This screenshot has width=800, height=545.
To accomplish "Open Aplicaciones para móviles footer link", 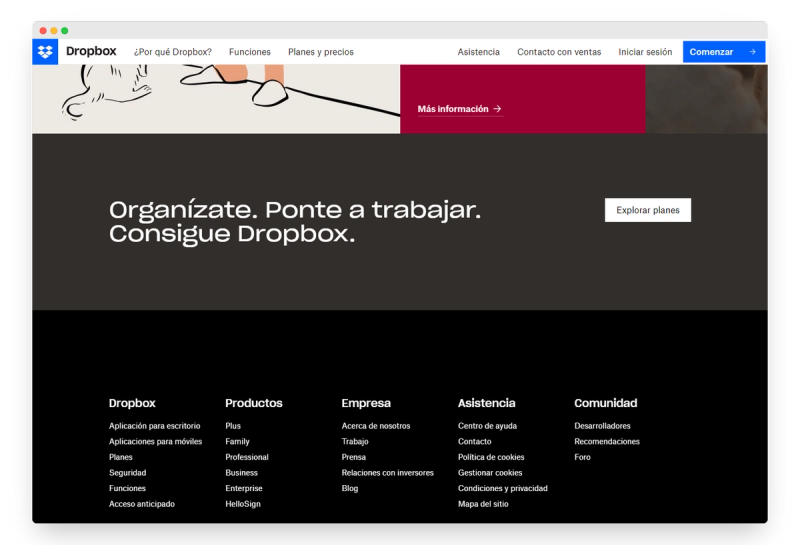I will (x=156, y=441).
